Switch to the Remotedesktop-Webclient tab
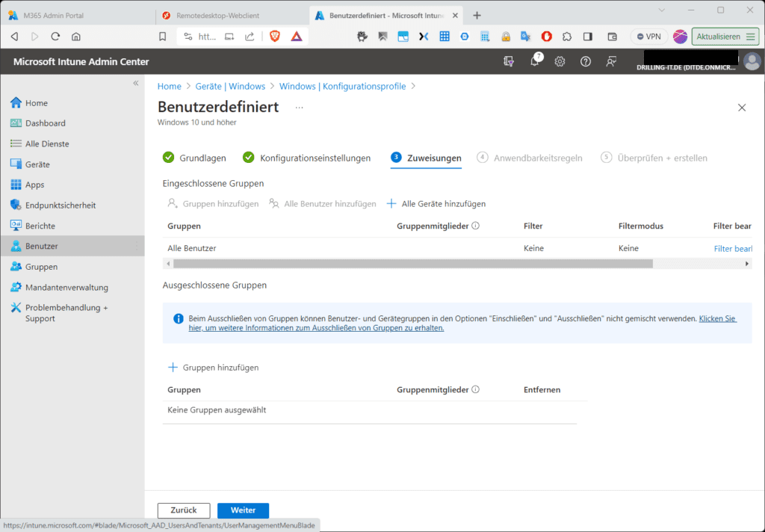The width and height of the screenshot is (765, 532). [232, 16]
